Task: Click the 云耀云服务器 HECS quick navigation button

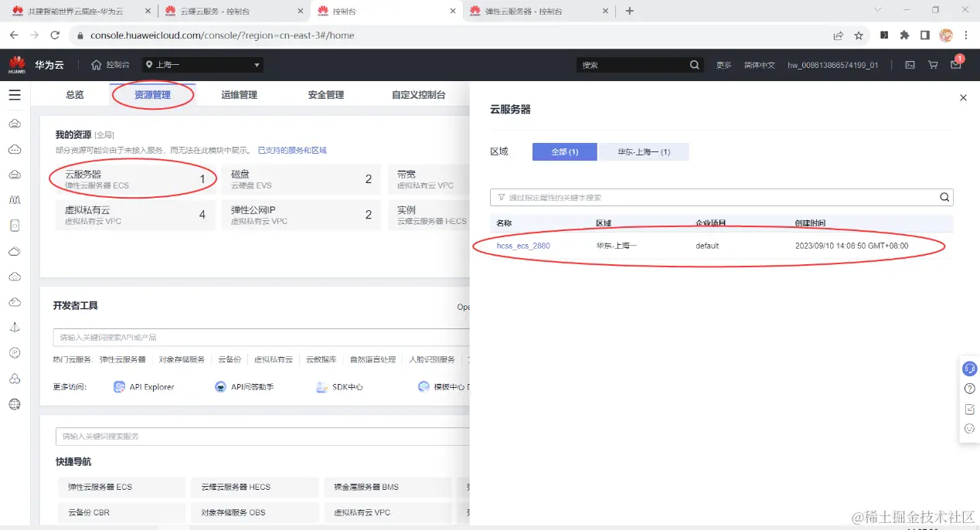Action: click(x=254, y=487)
